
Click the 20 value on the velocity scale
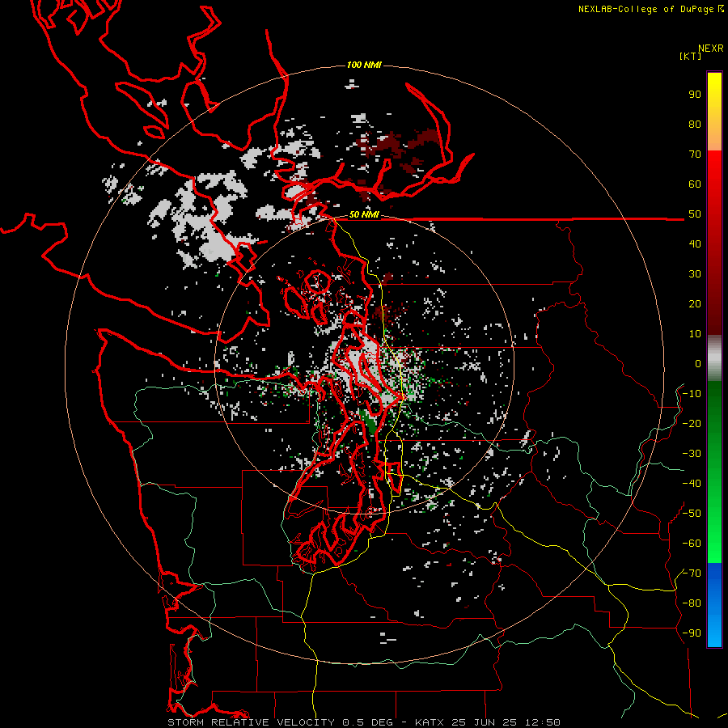pos(695,303)
